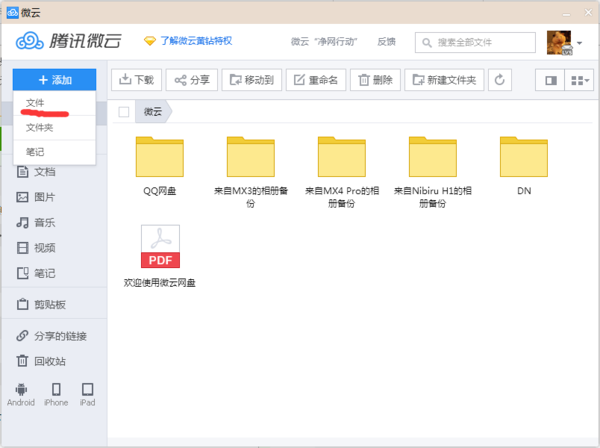Click the 移动到 move-to toolbar button
600x448 pixels.
[251, 80]
